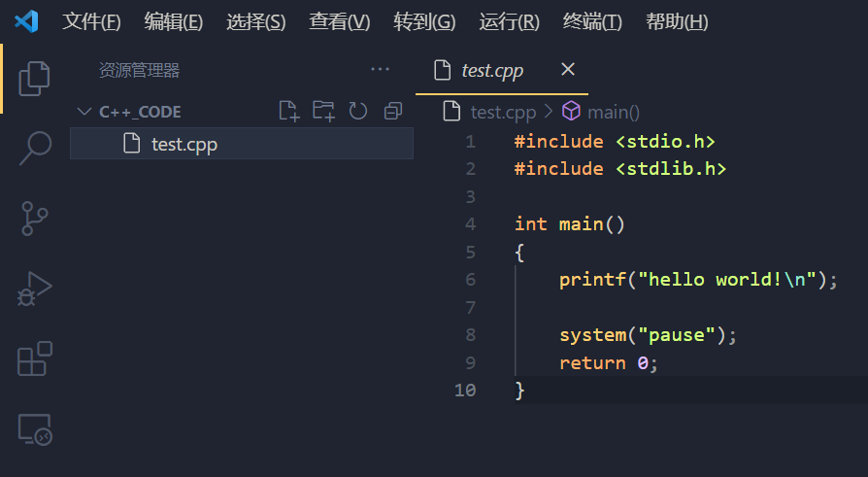Open the Extensions view

coord(35,358)
